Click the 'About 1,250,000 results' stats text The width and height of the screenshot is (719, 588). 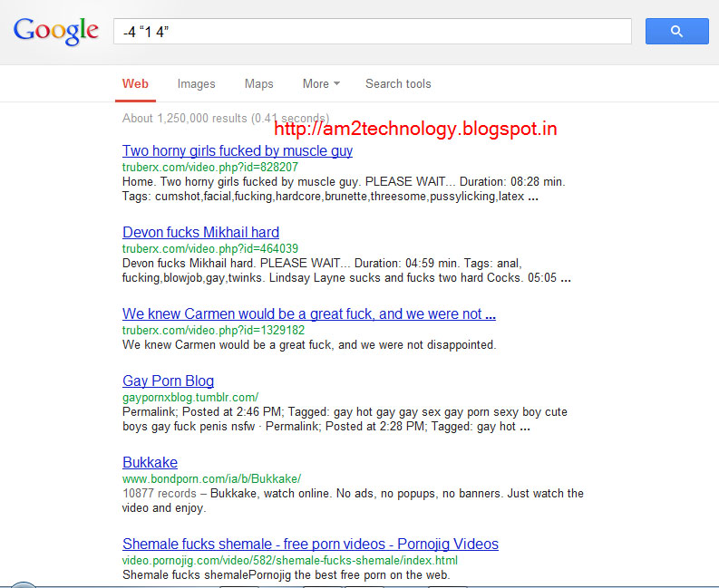226,119
